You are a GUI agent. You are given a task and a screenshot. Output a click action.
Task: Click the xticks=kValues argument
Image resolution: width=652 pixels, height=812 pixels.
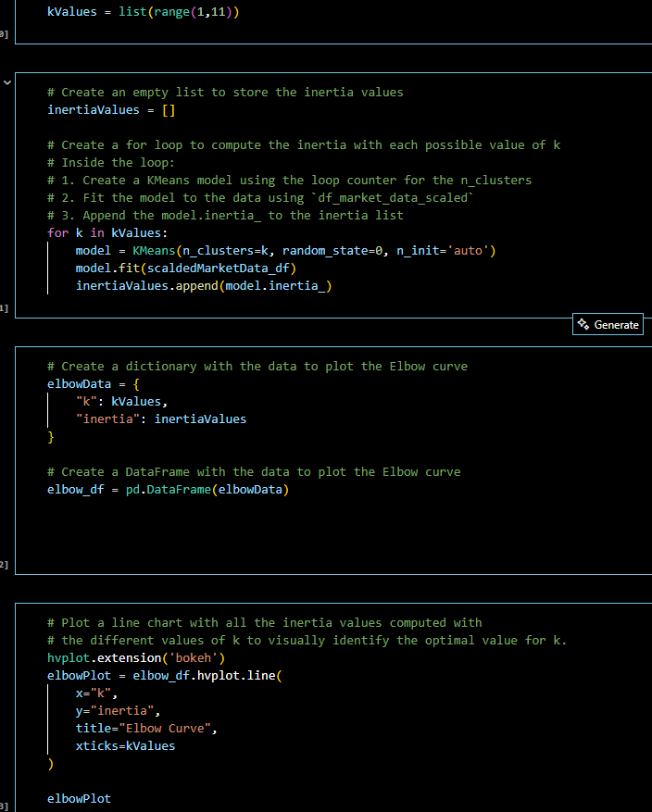coord(125,745)
